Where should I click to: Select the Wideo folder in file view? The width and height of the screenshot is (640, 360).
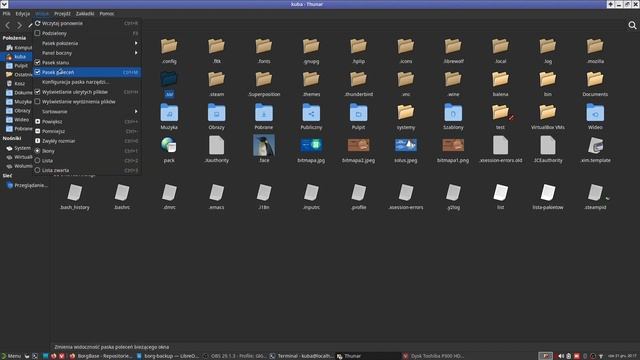(x=595, y=117)
